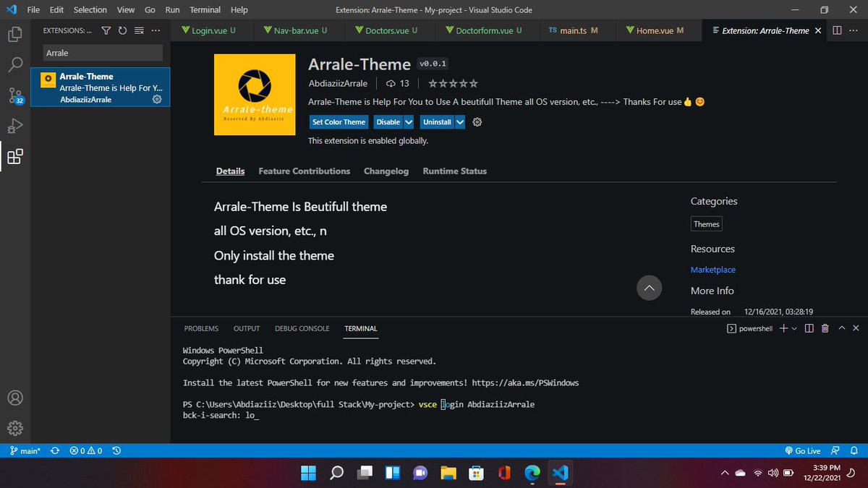This screenshot has height=488, width=868.
Task: Open launch profile dropdown next to plus
Action: click(793, 328)
